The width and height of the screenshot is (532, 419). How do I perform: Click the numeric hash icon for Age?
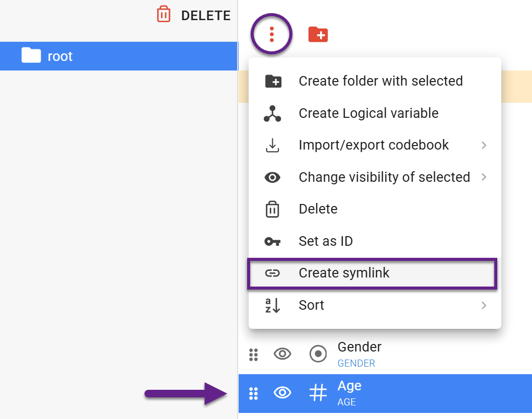coord(318,393)
